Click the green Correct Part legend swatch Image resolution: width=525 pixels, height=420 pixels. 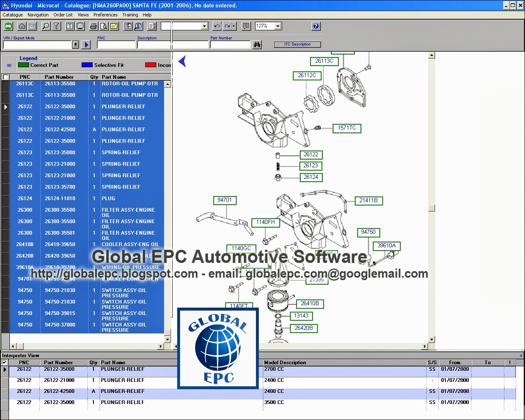pyautogui.click(x=23, y=65)
